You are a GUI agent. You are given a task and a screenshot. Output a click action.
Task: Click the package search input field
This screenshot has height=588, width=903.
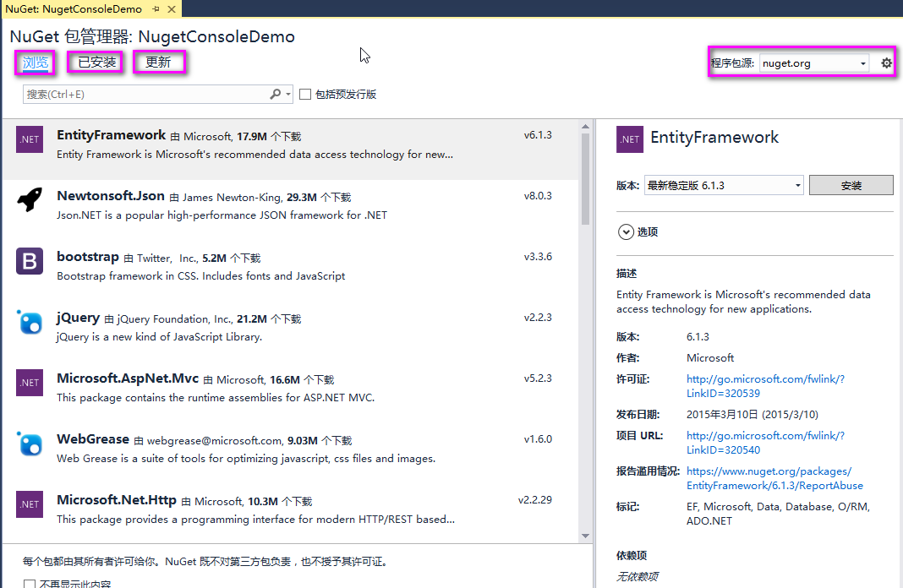144,95
